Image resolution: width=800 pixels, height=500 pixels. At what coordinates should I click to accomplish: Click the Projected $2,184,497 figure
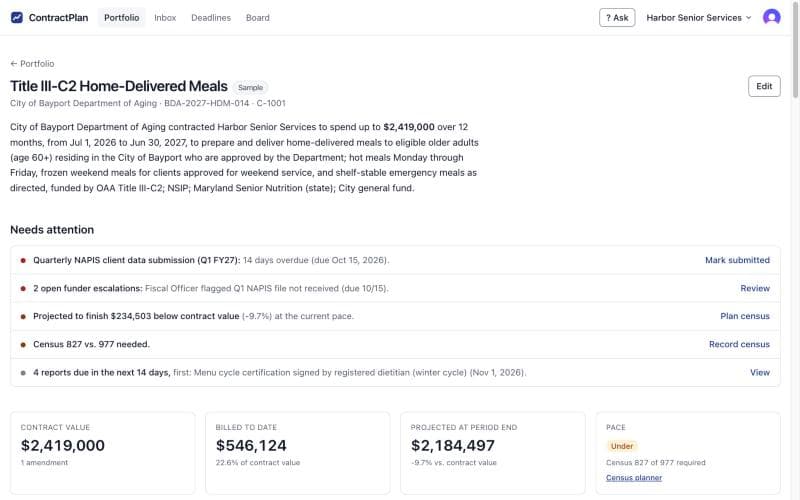[453, 445]
